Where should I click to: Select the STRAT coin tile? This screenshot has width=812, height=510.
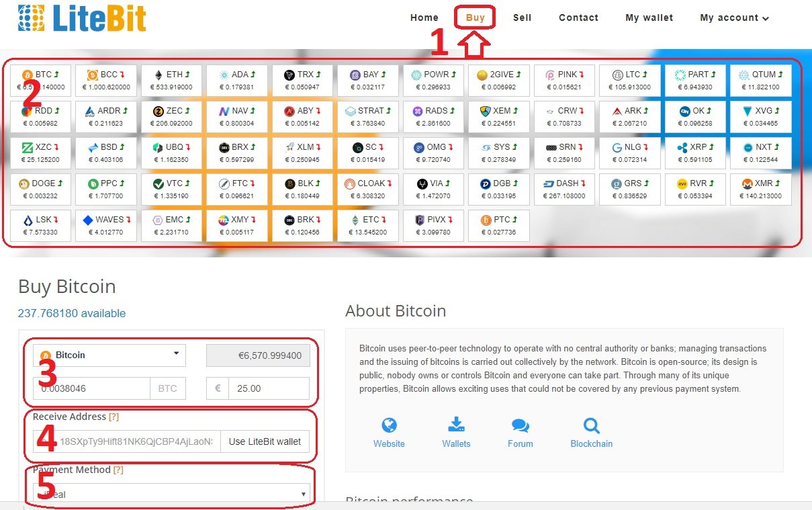pyautogui.click(x=369, y=117)
